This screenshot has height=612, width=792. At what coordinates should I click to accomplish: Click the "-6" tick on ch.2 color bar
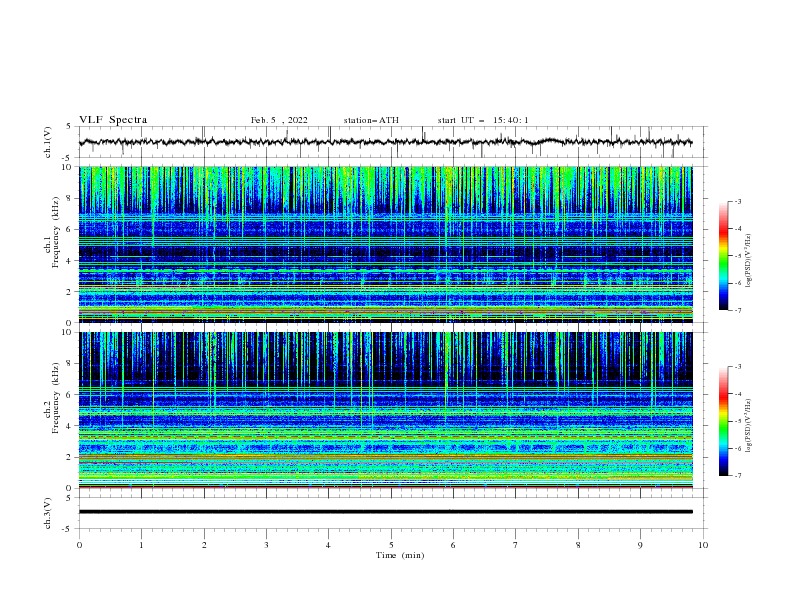738,448
